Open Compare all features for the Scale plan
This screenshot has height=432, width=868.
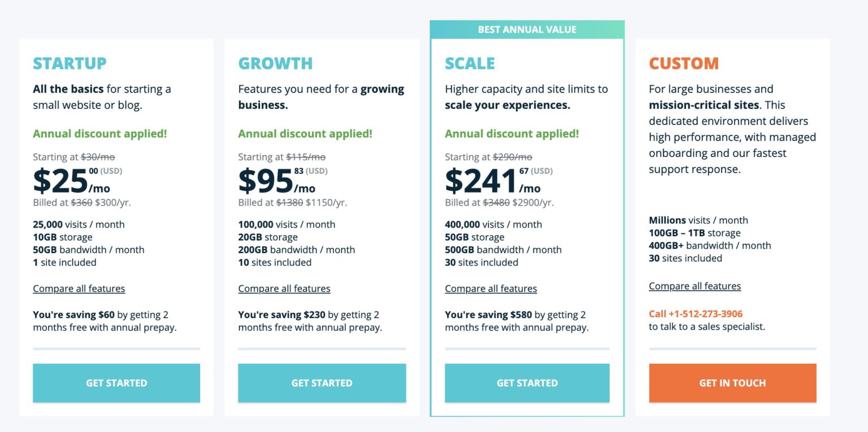tap(491, 289)
